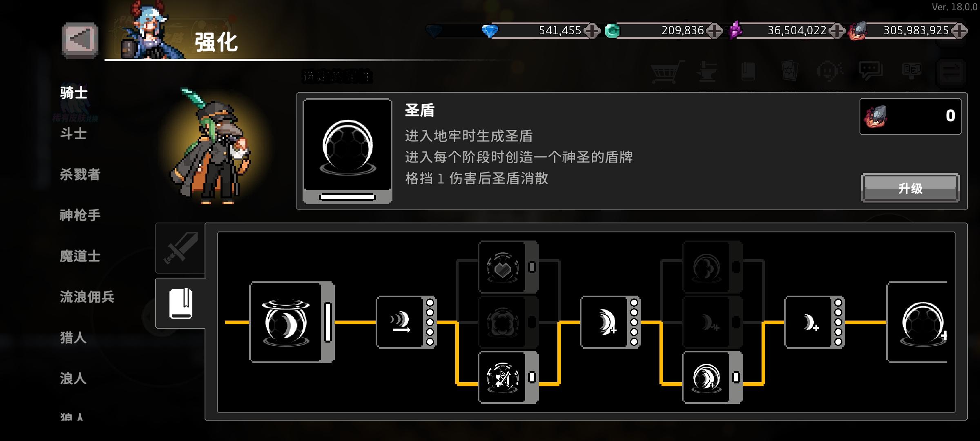Add more blue diamonds with plus button
Screen dimensions: 980x441
tap(592, 31)
